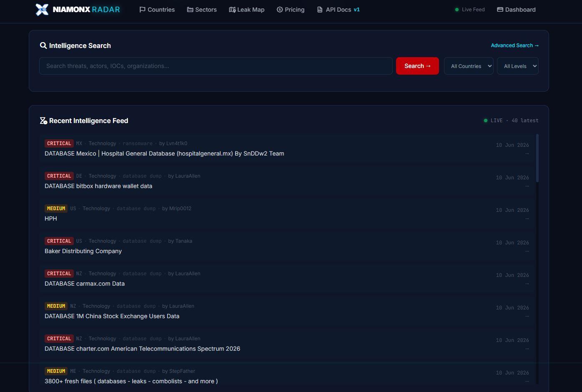
Task: Expand the All Levels dropdown
Action: pyautogui.click(x=518, y=66)
